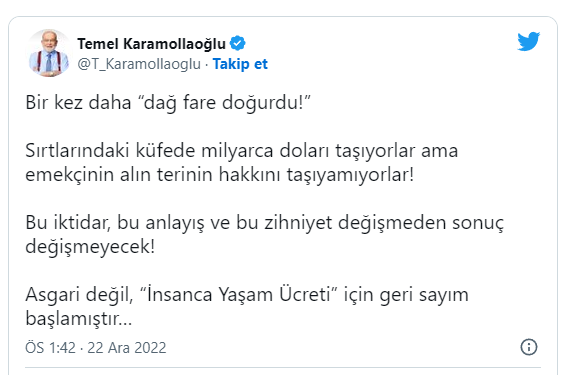Click the date 22 Ara 2022
561x375 pixels.
(127, 347)
